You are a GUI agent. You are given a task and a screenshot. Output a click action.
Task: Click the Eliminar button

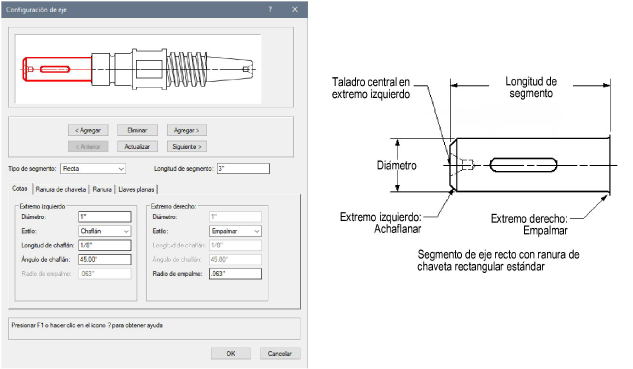(137, 130)
